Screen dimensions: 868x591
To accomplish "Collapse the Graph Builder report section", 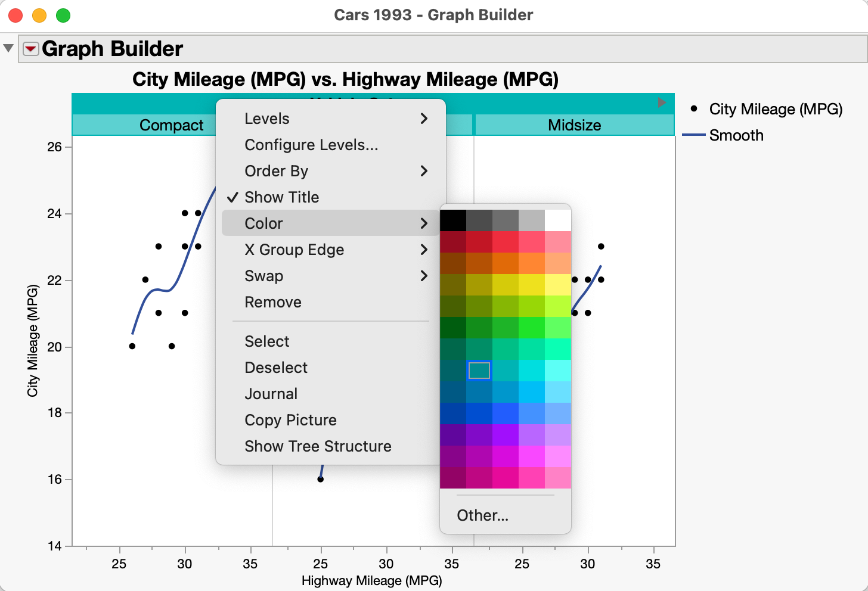I will point(8,48).
